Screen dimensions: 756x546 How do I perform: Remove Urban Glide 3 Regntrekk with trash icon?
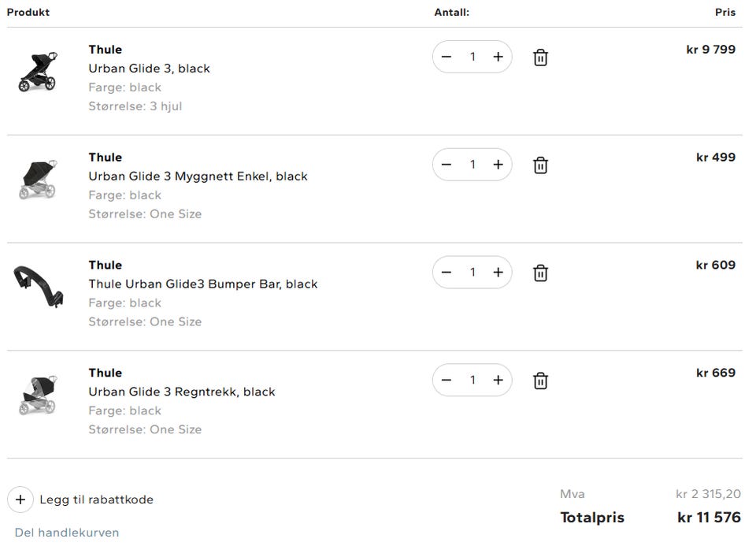click(540, 381)
